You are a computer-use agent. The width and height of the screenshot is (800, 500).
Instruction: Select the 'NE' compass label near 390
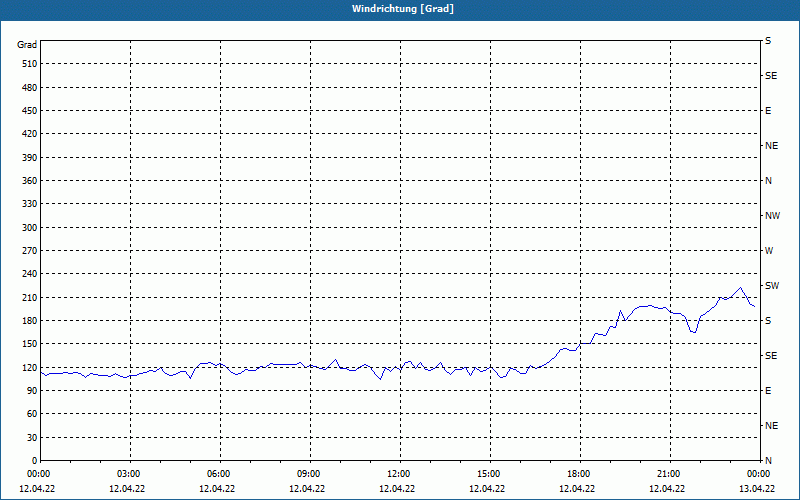pyautogui.click(x=772, y=146)
